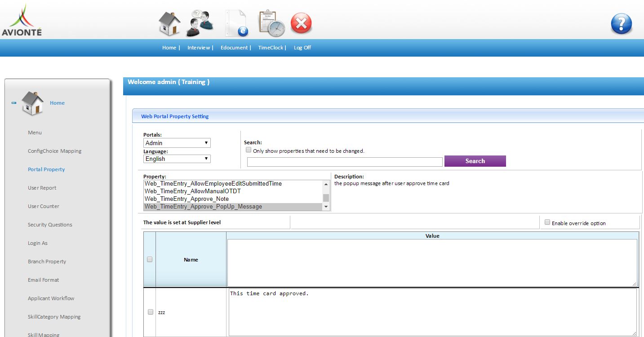Viewport: 644px width, 337px height.
Task: Check the select-all checkbox beside Name header
Action: tap(150, 259)
